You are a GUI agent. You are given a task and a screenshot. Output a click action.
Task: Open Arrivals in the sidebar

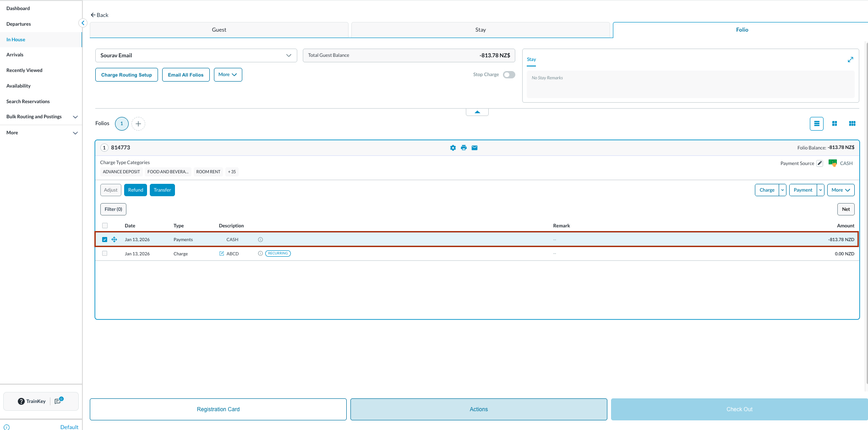(15, 55)
